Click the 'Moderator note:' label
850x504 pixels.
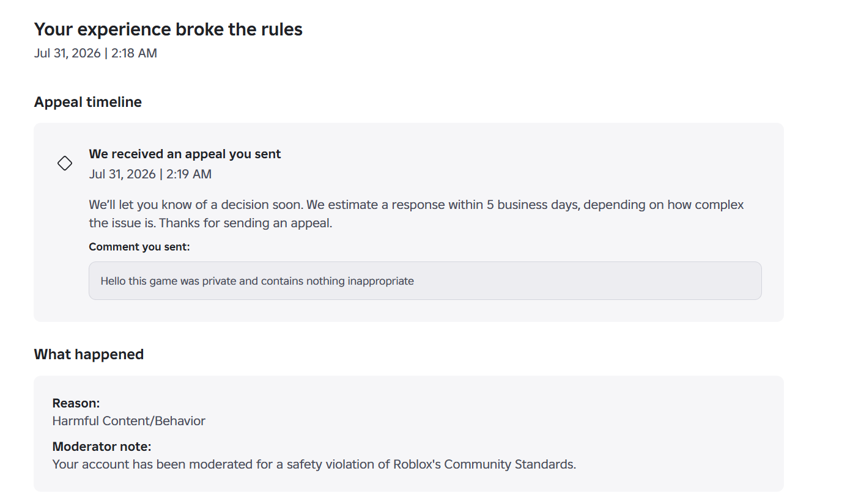[102, 447]
